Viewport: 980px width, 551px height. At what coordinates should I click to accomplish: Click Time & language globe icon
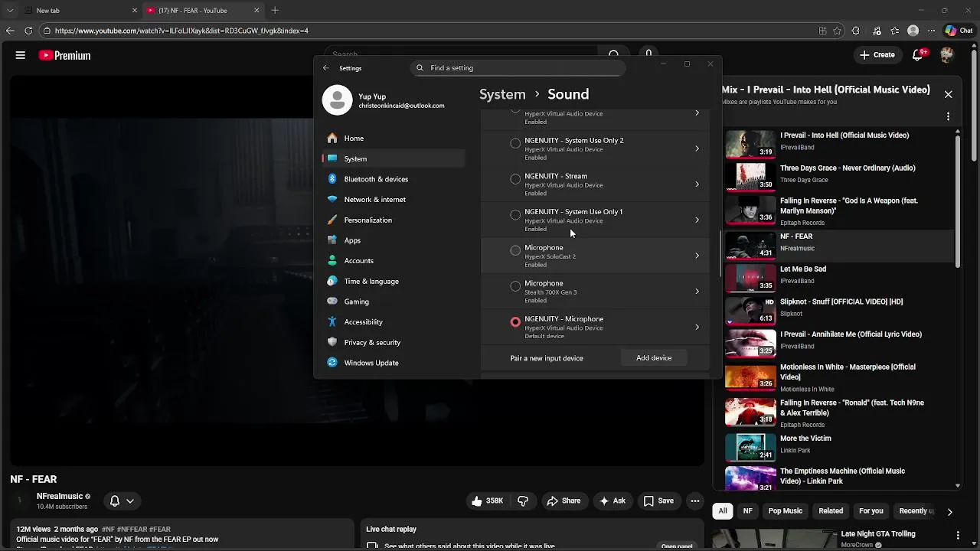332,281
